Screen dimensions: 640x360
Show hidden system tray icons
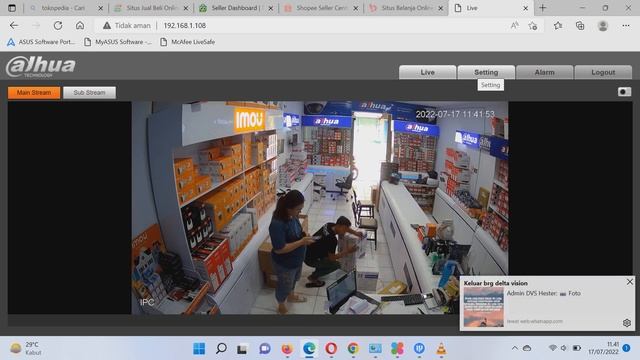pos(514,348)
